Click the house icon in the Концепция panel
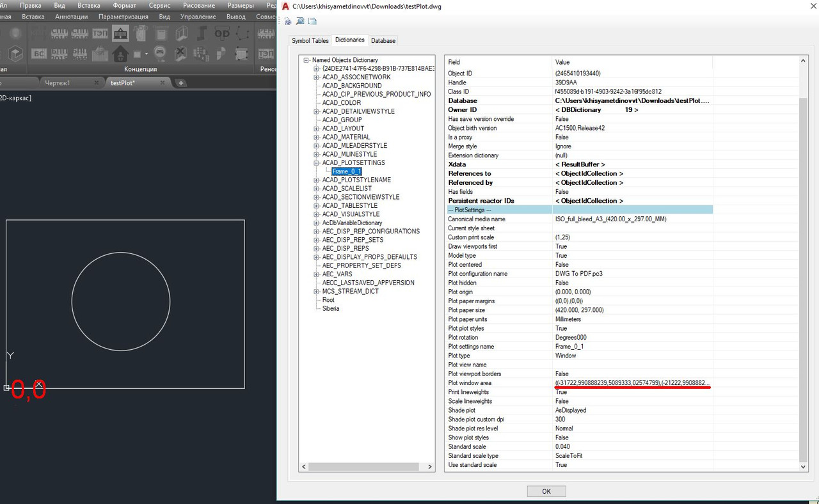Viewport: 819px width, 504px height. click(120, 53)
